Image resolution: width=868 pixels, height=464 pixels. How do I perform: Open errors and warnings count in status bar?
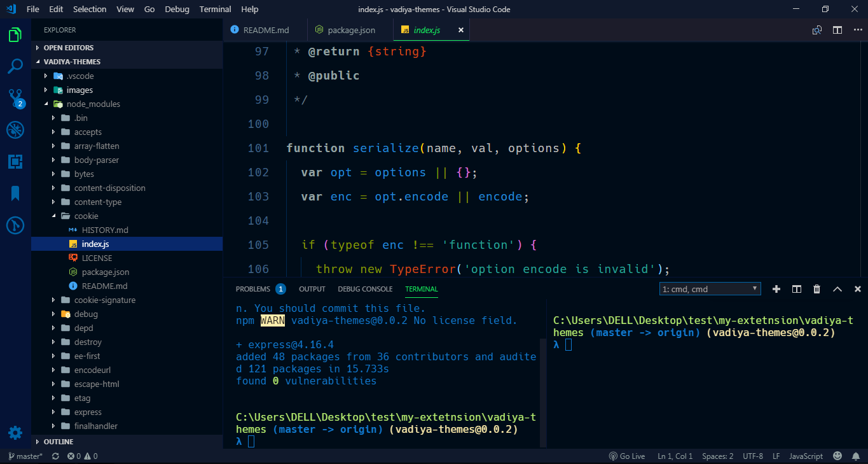click(x=83, y=456)
